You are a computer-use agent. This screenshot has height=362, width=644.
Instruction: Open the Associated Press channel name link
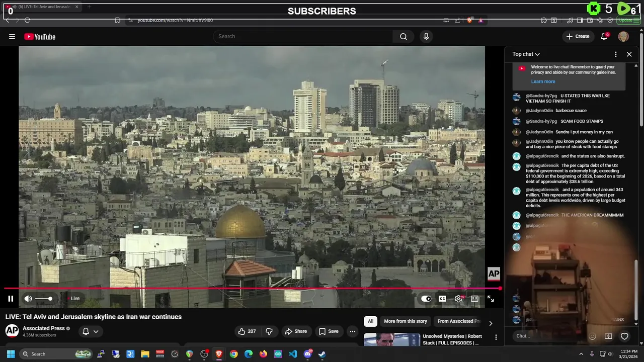[x=44, y=328]
